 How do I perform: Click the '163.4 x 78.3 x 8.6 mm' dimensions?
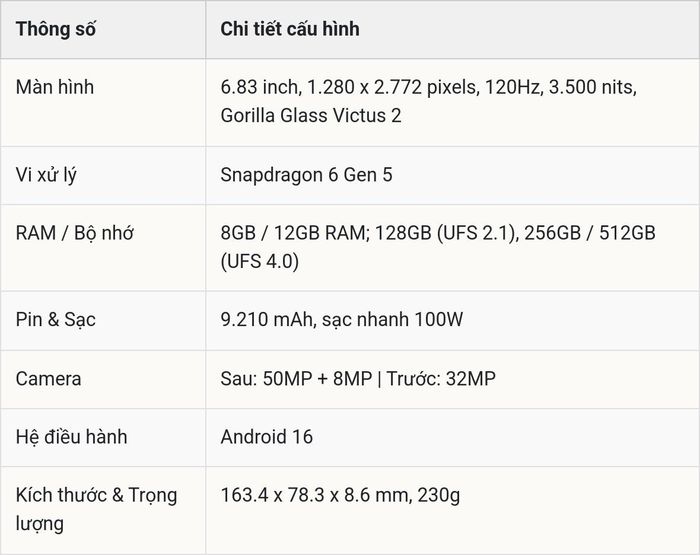click(x=317, y=495)
